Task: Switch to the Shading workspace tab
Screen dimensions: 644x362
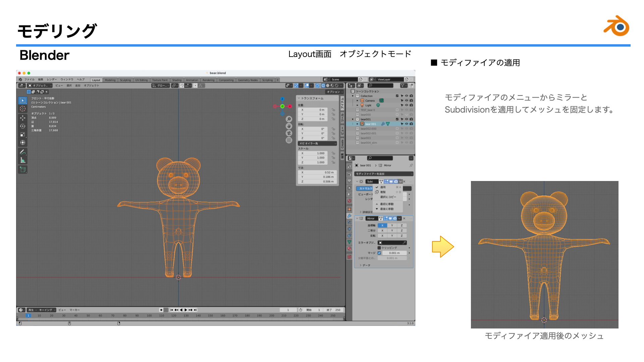Action: point(177,80)
